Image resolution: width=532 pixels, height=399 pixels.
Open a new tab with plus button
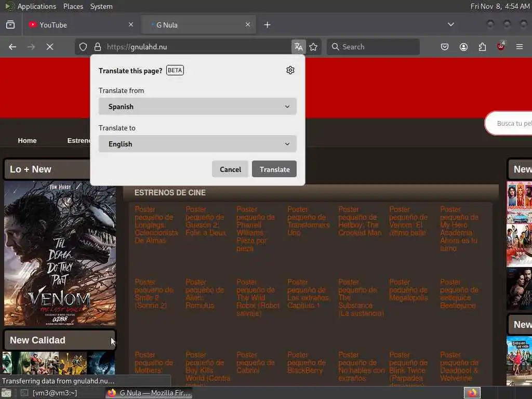[x=268, y=25]
